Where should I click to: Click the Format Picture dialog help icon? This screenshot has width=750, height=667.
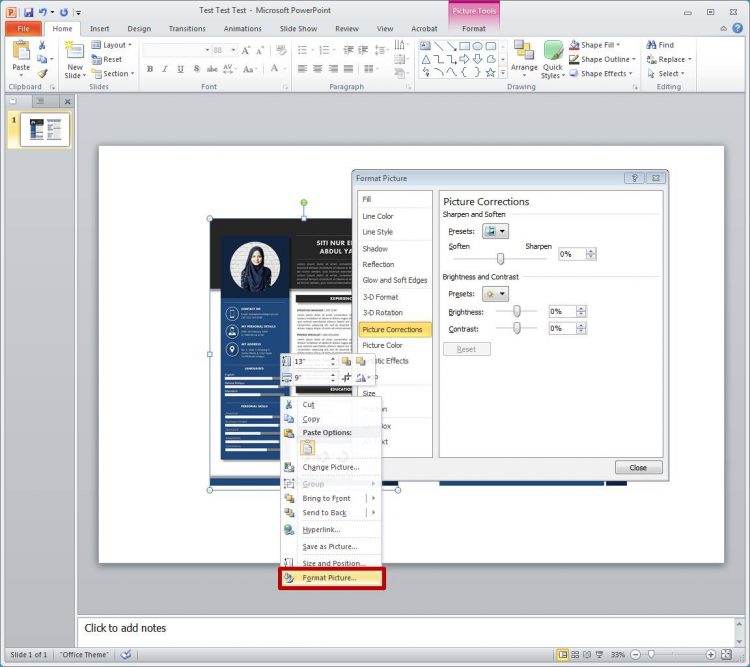[634, 178]
